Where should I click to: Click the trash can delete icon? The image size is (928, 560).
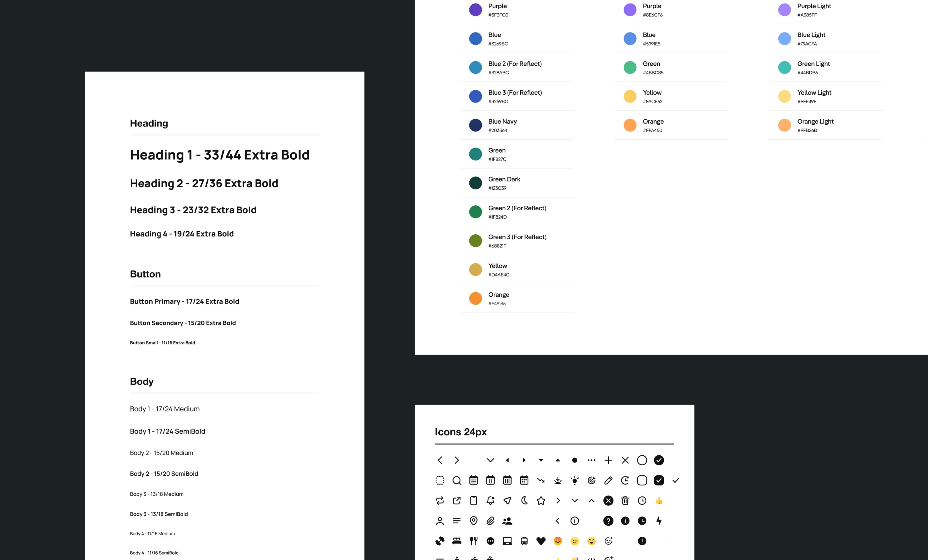coord(625,501)
